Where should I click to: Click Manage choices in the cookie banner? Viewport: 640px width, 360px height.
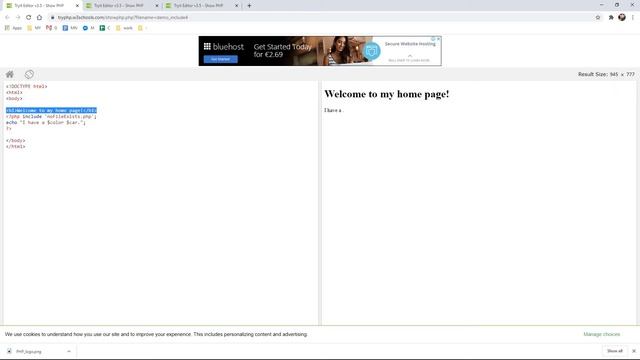click(602, 334)
